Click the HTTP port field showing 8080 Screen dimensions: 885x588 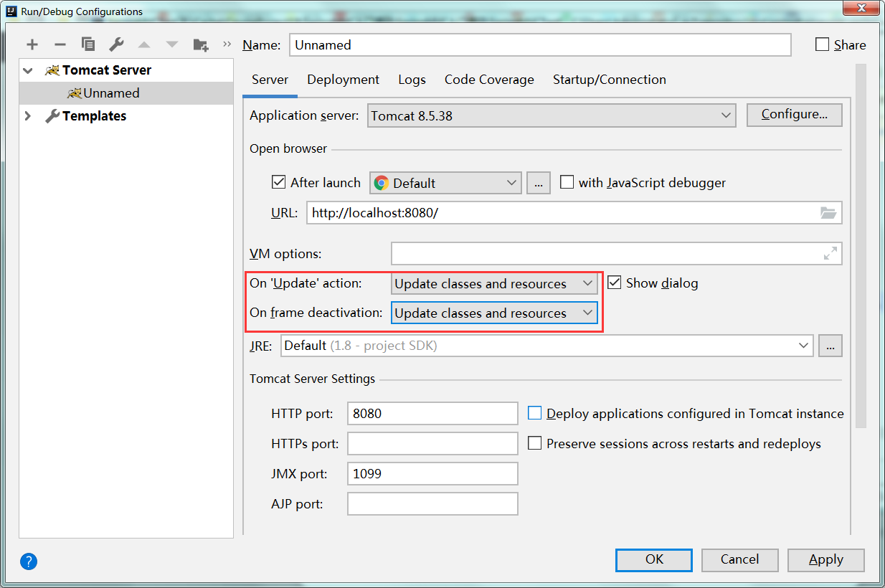click(432, 413)
